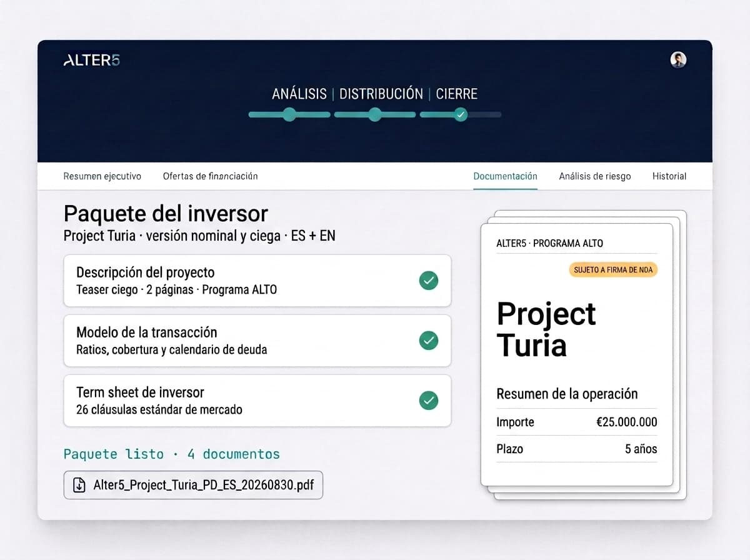The image size is (750, 560).
Task: Click the '5 años' Plazo value
Action: pyautogui.click(x=641, y=449)
